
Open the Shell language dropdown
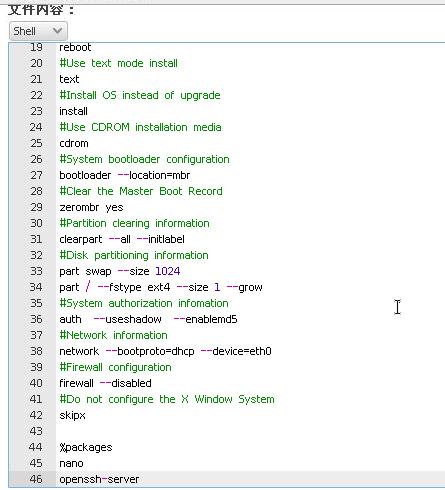(x=38, y=31)
